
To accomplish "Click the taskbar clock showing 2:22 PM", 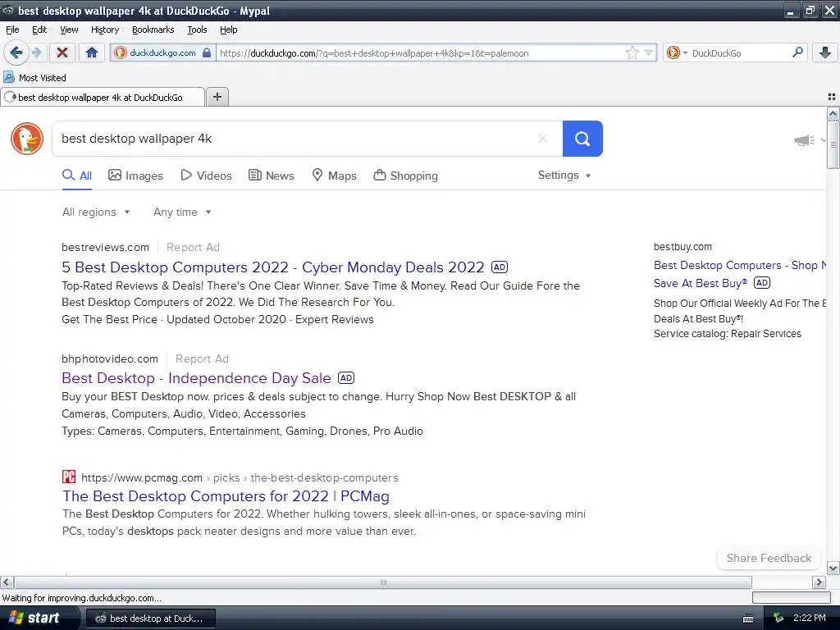I will 809,619.
